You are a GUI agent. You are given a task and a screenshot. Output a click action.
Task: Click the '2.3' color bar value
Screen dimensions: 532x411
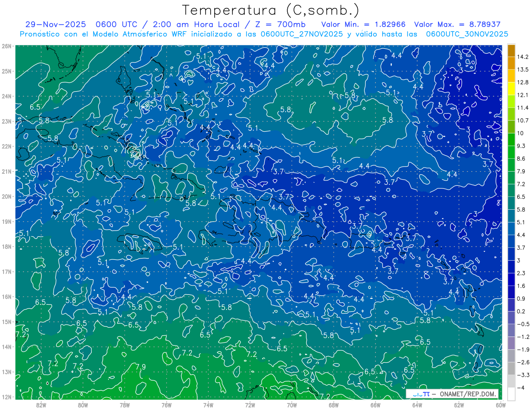[522, 273]
